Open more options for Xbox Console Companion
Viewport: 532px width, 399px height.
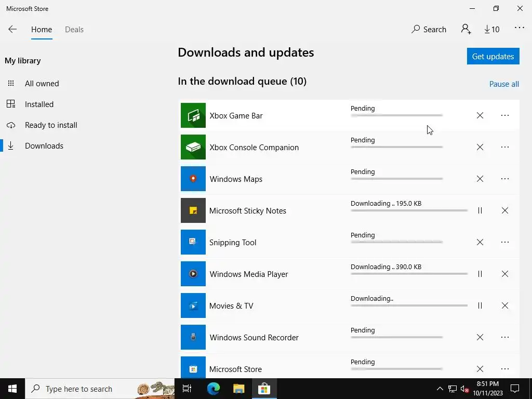click(505, 147)
